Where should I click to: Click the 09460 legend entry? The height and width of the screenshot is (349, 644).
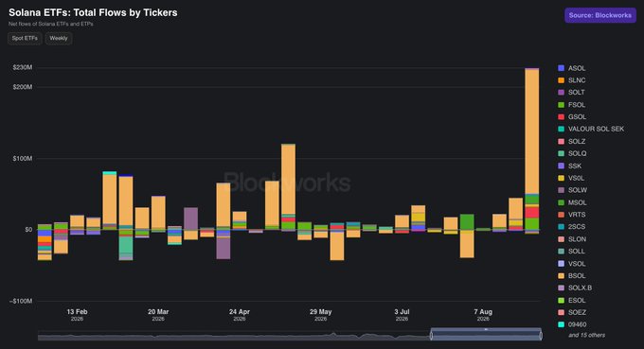coord(572,324)
